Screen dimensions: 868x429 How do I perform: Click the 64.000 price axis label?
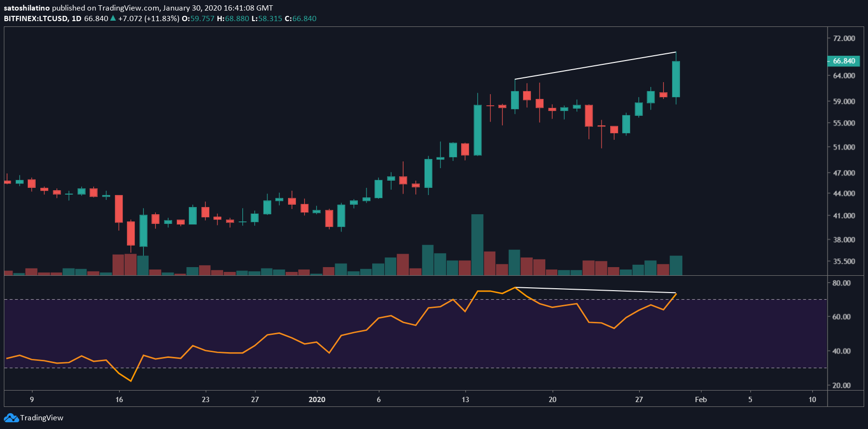[844, 75]
